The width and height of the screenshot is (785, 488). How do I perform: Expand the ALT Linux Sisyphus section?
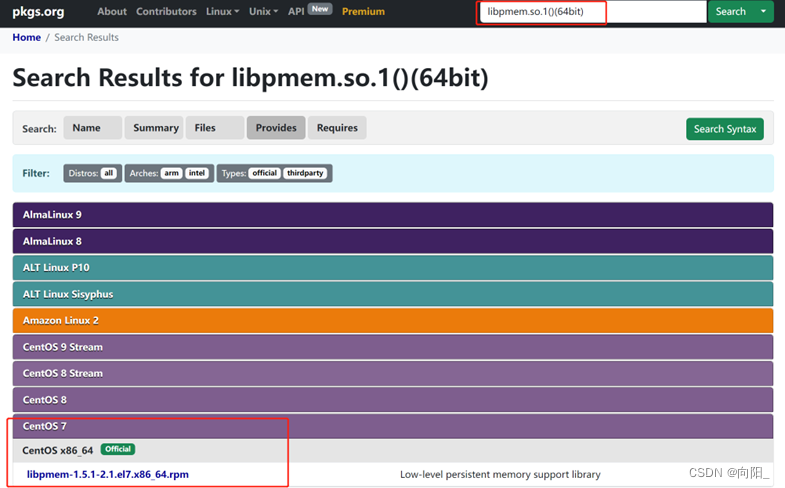pos(392,294)
